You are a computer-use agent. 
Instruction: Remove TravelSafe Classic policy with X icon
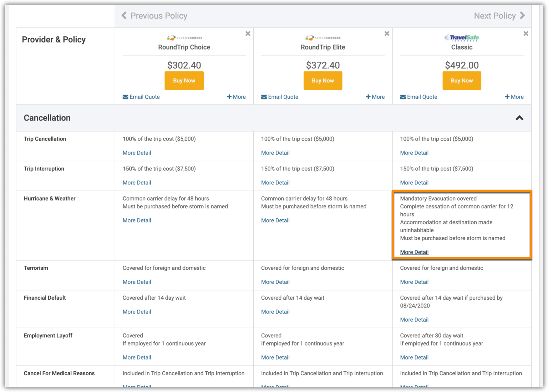[x=526, y=34]
